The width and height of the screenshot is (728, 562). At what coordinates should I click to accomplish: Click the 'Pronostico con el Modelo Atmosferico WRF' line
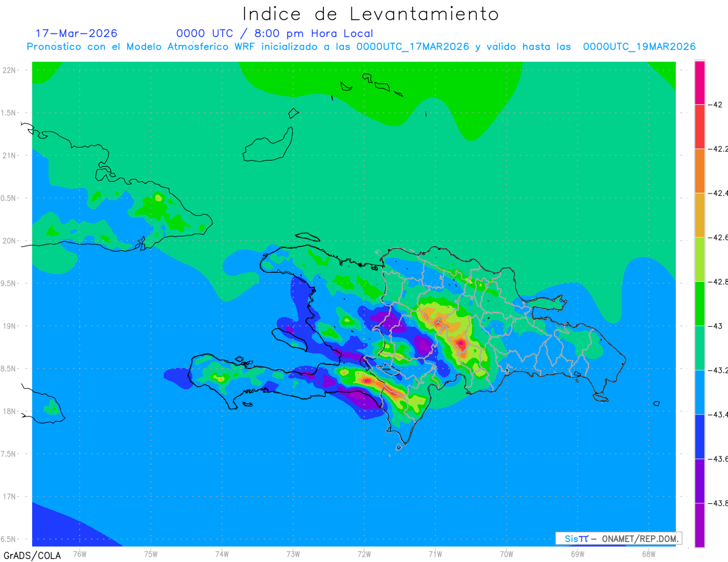361,47
